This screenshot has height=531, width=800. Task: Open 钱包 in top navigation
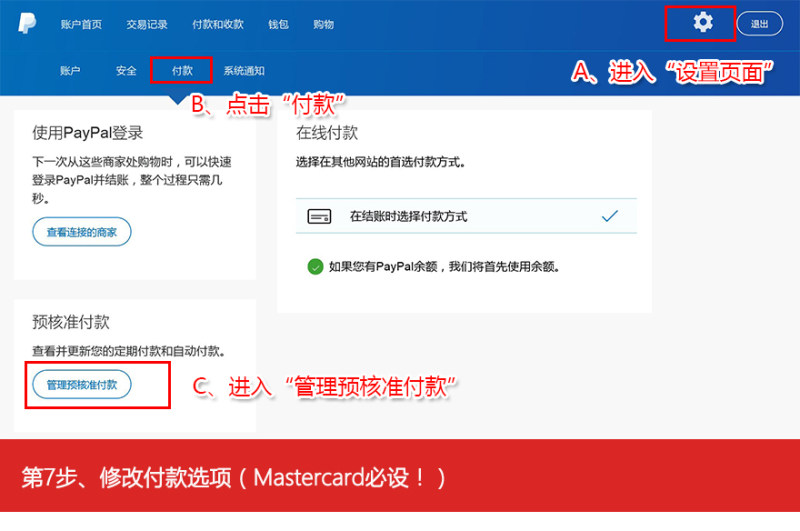click(279, 24)
